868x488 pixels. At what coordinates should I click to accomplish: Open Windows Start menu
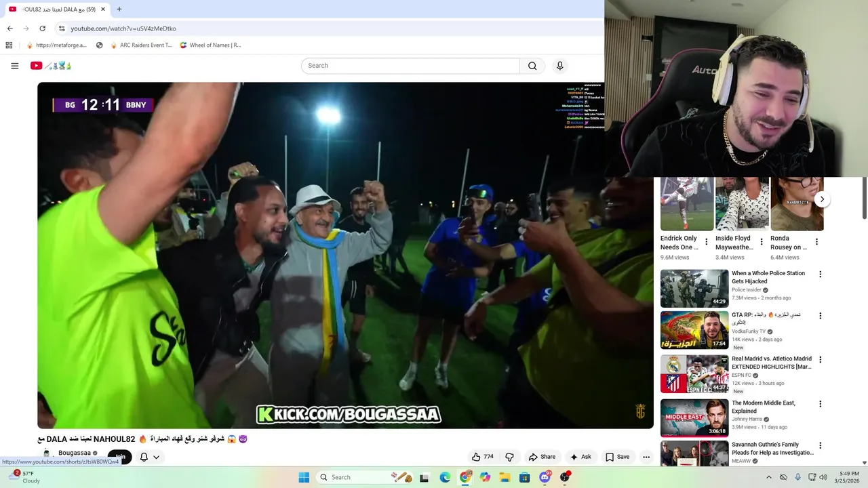[x=304, y=477]
